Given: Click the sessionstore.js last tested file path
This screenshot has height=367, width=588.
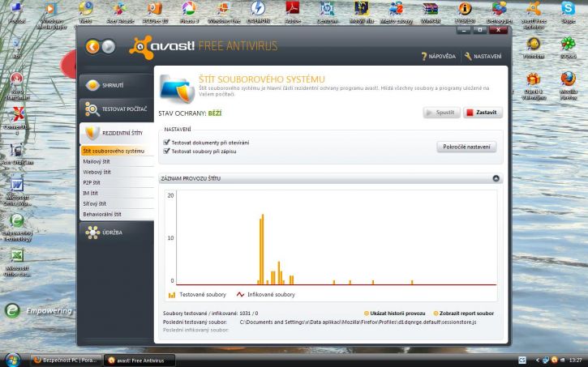Looking at the screenshot, I should click(358, 322).
